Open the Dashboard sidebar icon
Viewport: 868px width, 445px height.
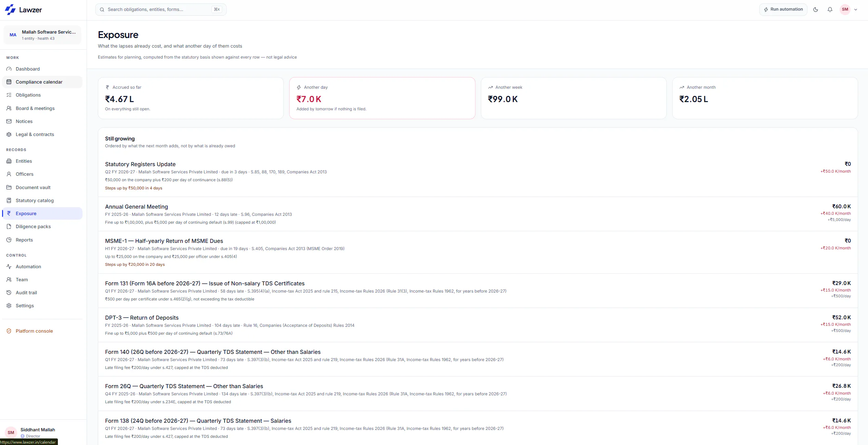9,69
